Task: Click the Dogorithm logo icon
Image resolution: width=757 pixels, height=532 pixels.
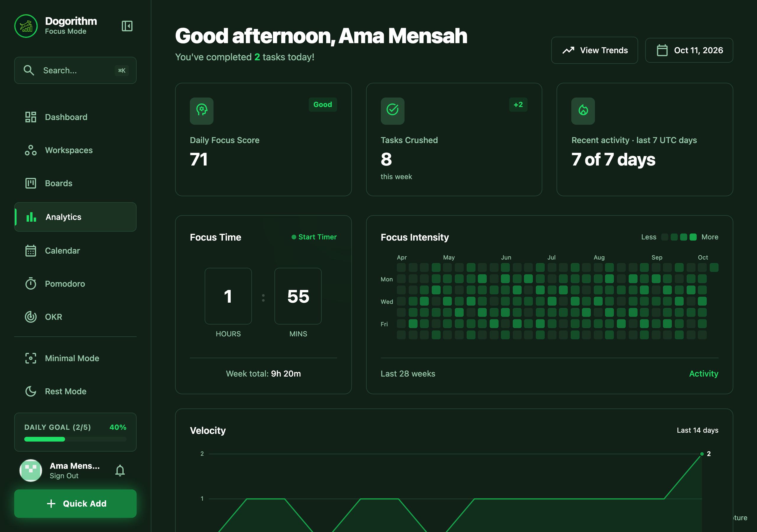Action: click(x=26, y=26)
